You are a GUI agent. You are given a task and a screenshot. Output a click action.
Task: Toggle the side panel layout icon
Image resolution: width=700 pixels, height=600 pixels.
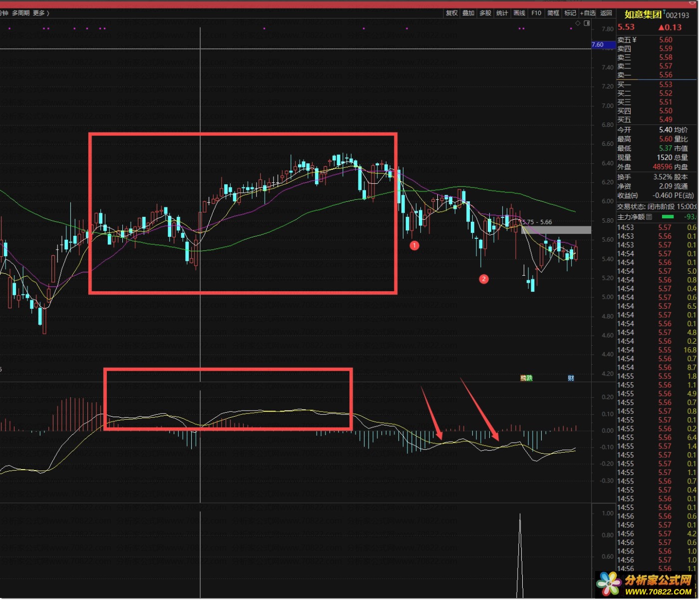(587, 23)
